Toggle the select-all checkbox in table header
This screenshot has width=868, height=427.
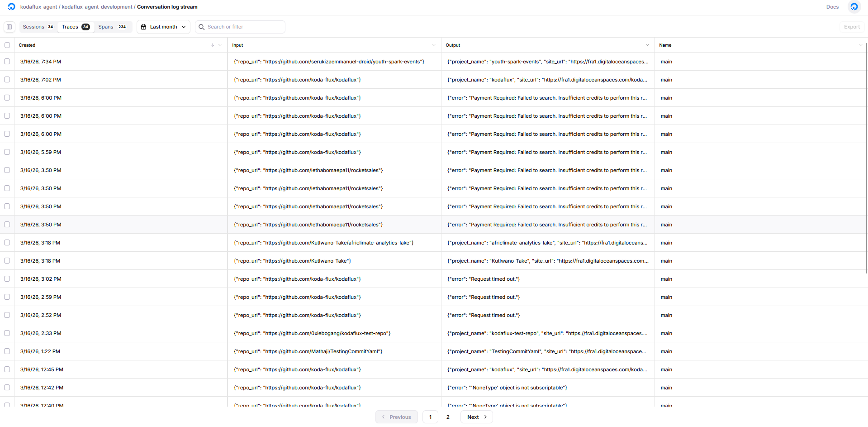click(x=7, y=45)
